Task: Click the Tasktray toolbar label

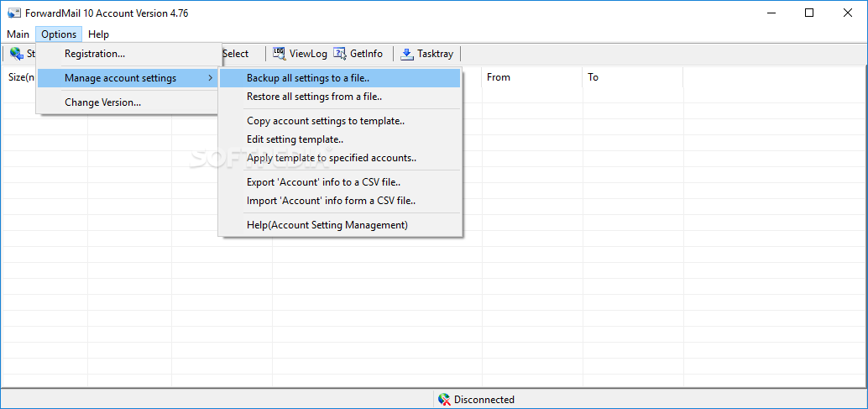Action: (435, 54)
